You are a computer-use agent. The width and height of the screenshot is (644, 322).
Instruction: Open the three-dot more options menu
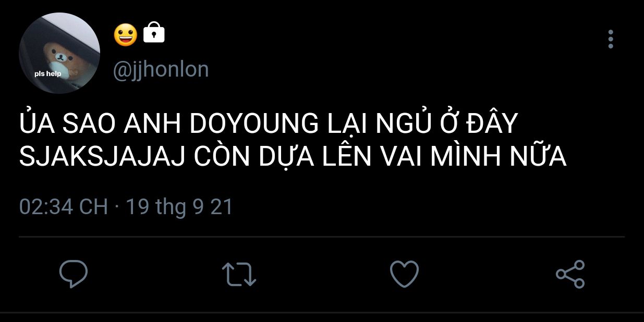611,39
